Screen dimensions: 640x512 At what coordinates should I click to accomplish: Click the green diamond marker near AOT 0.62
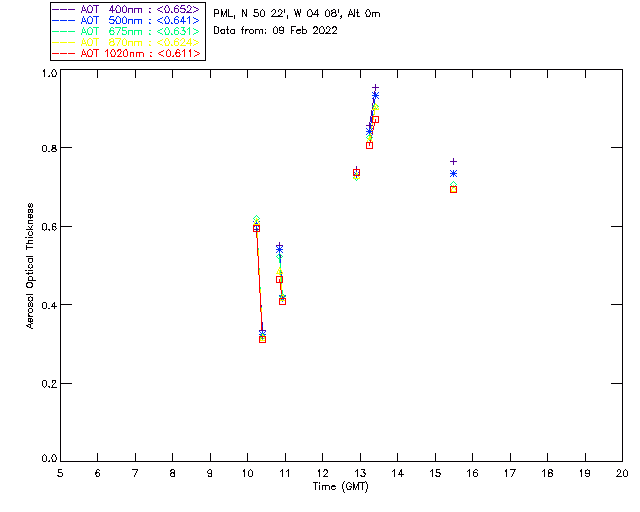(x=256, y=219)
